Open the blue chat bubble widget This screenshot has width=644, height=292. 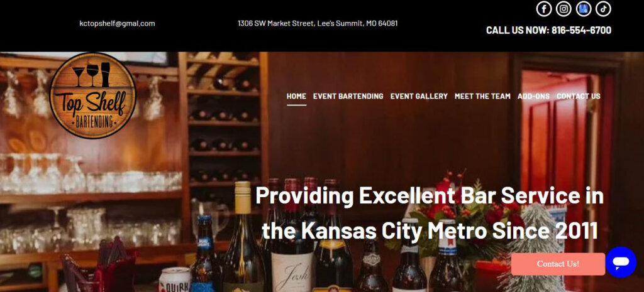[x=621, y=262]
